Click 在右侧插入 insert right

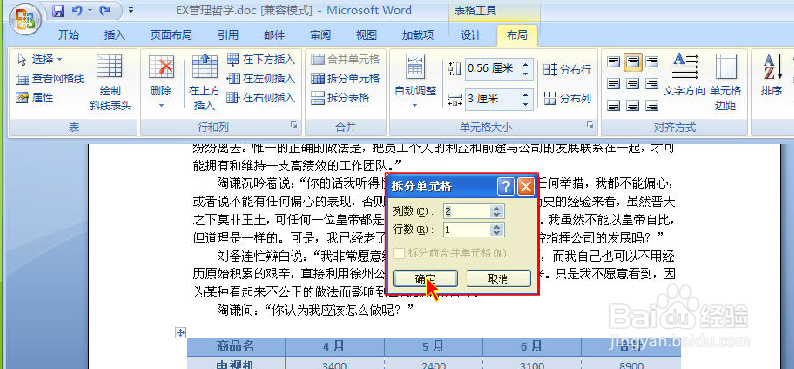pyautogui.click(x=261, y=97)
